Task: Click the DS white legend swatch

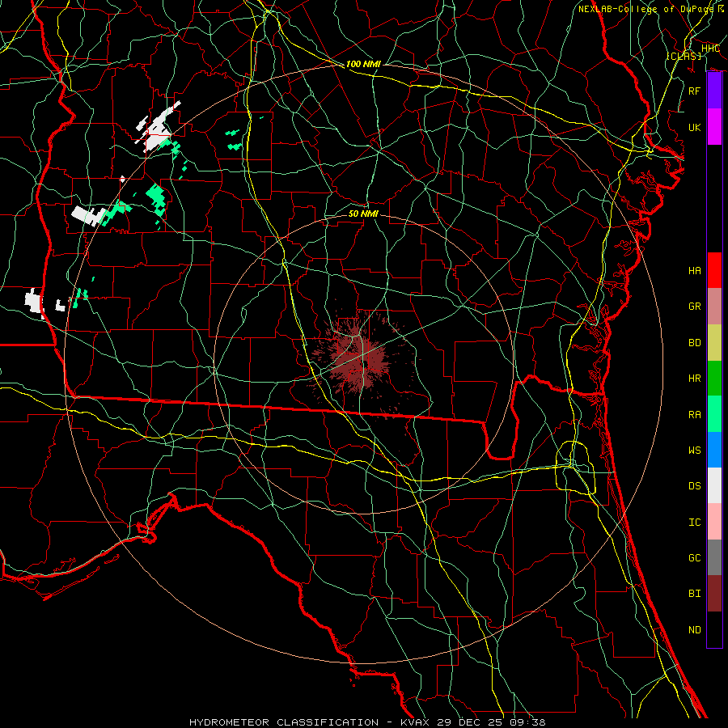Action: pyautogui.click(x=714, y=485)
